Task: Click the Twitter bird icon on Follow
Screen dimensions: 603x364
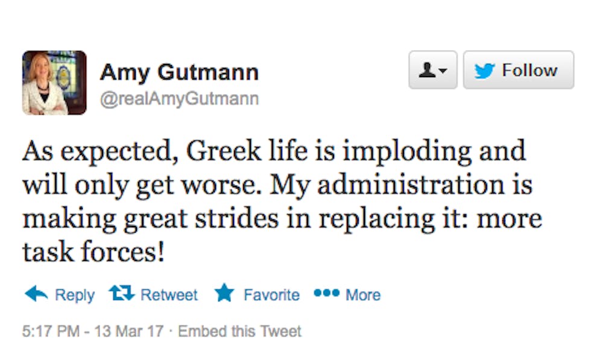Action: 484,71
